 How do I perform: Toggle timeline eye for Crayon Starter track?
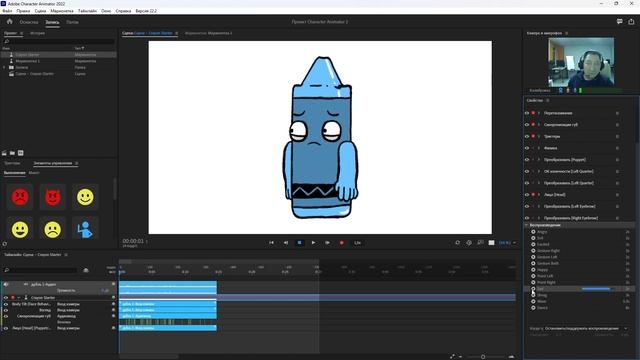(x=6, y=298)
